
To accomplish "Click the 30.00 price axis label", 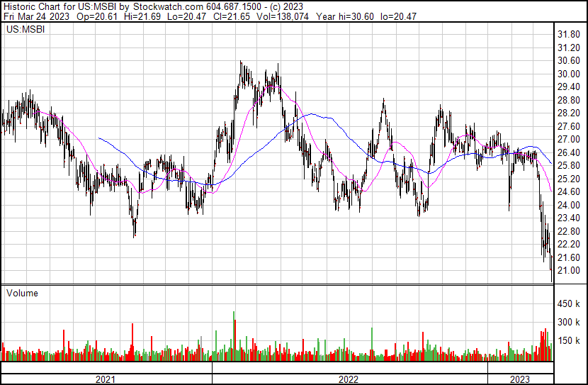I will tap(569, 74).
